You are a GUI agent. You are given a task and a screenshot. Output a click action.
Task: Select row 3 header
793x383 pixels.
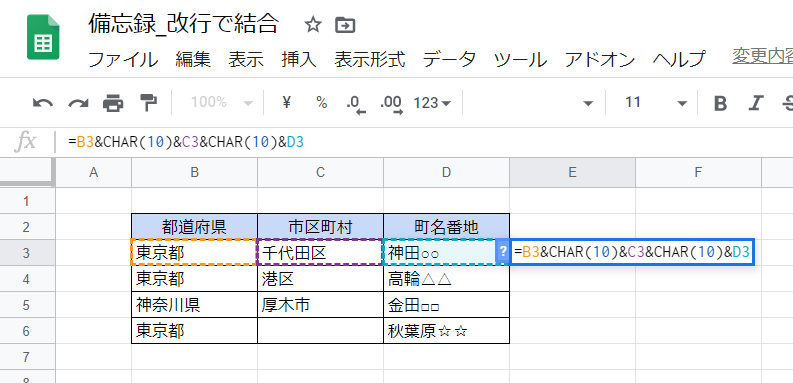coord(27,252)
